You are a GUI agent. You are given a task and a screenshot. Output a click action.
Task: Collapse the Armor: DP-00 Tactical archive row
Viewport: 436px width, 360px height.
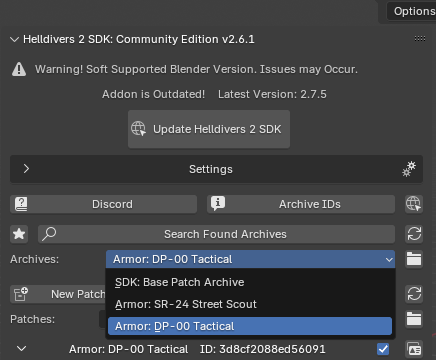pos(22,349)
